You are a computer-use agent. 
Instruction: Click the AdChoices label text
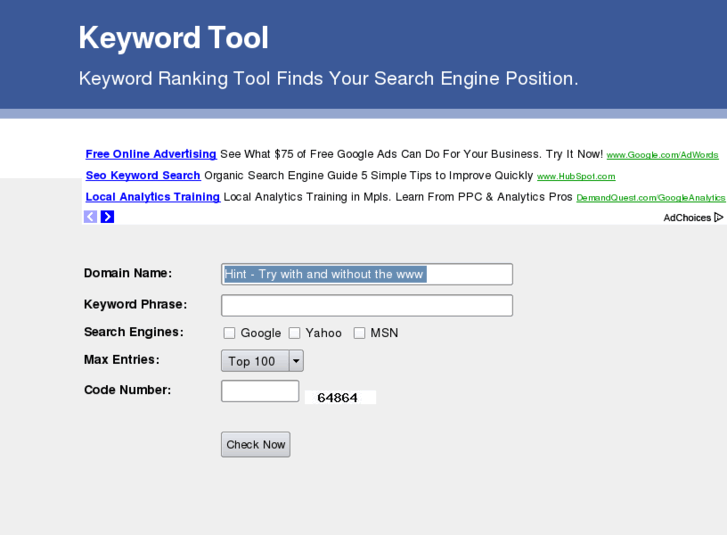[x=687, y=218]
